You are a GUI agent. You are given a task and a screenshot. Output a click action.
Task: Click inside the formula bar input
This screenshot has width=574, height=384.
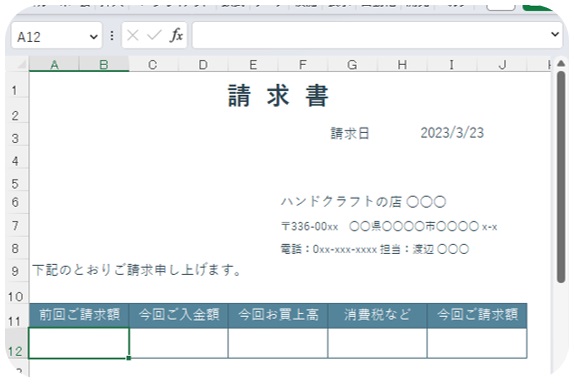[x=370, y=35]
